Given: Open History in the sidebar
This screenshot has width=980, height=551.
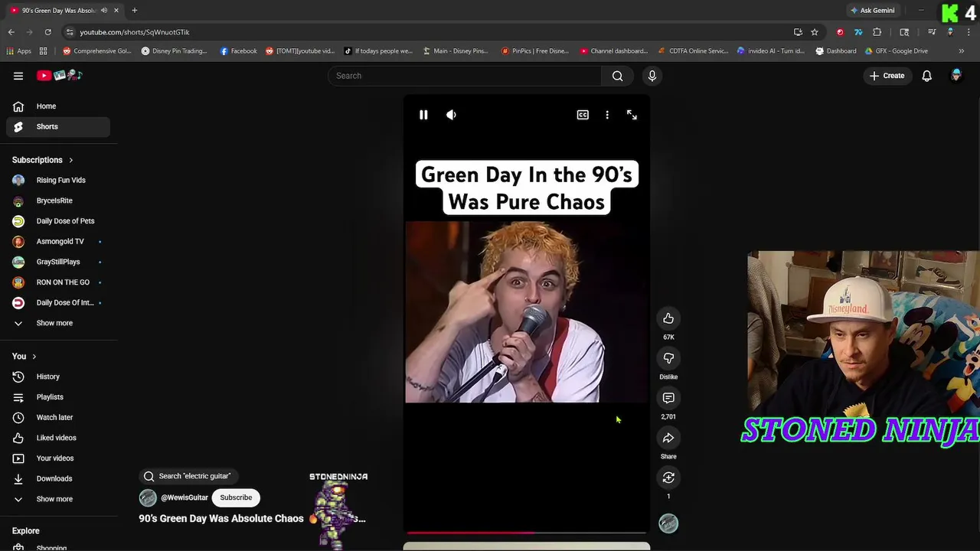Looking at the screenshot, I should click(58, 377).
